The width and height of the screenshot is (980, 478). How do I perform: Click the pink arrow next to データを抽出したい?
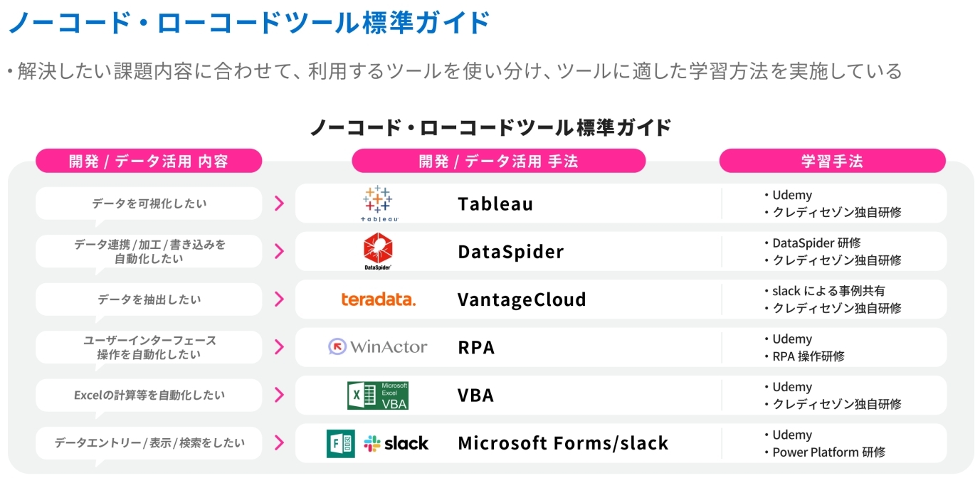click(x=279, y=299)
